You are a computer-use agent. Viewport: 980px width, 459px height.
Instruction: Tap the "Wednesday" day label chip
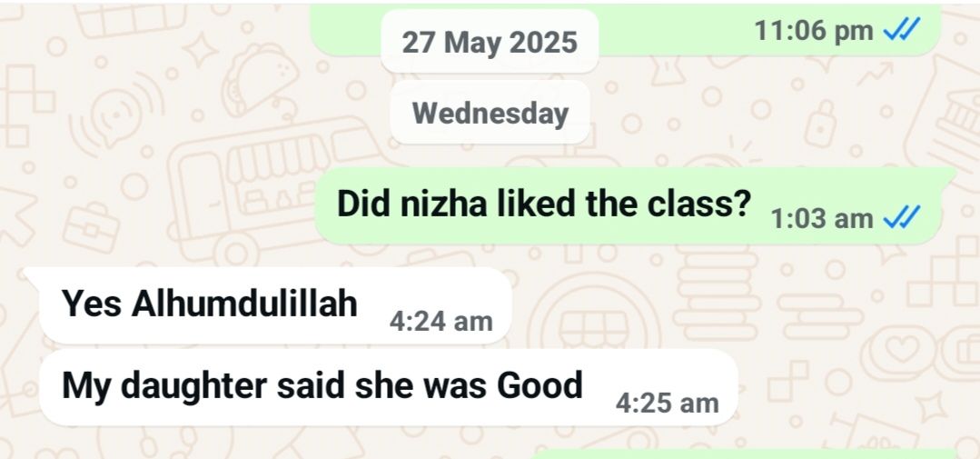(490, 114)
